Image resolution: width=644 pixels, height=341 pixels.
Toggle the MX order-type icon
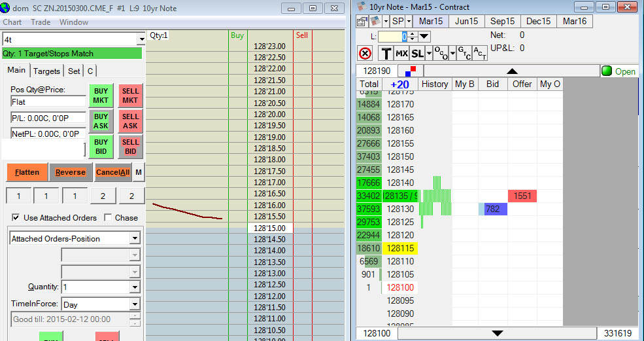click(x=401, y=54)
